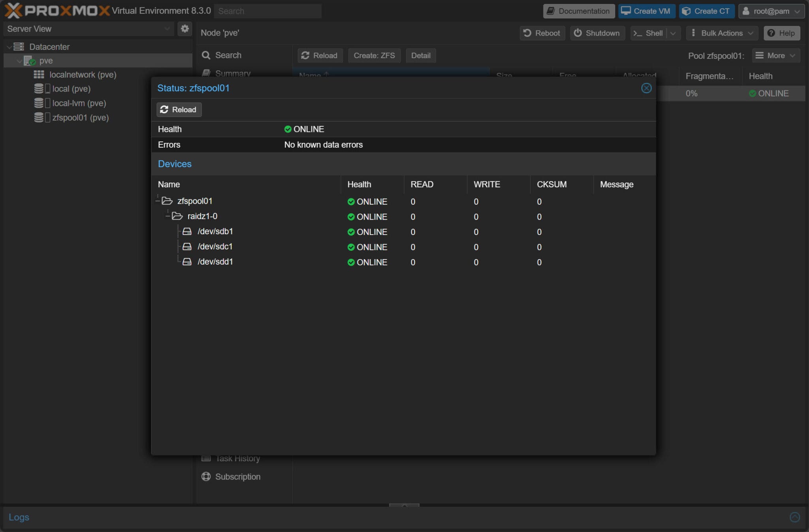
Task: Shutdown the node
Action: pyautogui.click(x=597, y=33)
